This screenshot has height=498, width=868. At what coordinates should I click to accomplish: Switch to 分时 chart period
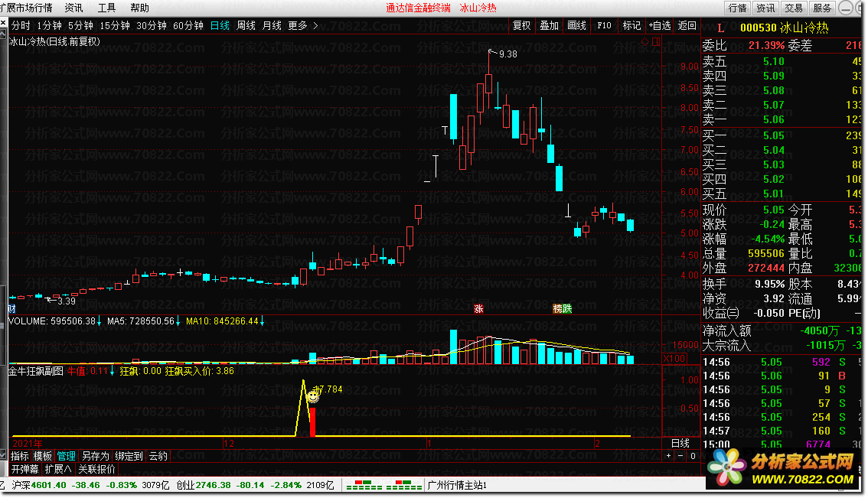(21, 25)
